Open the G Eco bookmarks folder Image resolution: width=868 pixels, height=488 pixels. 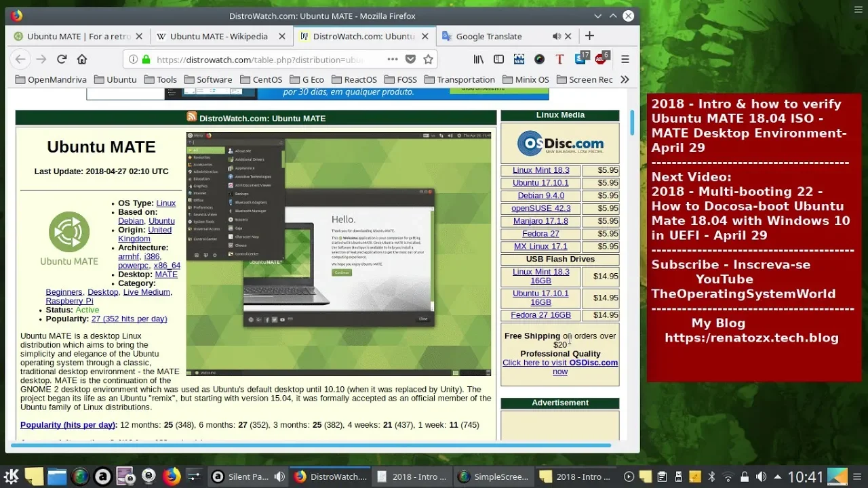[x=307, y=79]
